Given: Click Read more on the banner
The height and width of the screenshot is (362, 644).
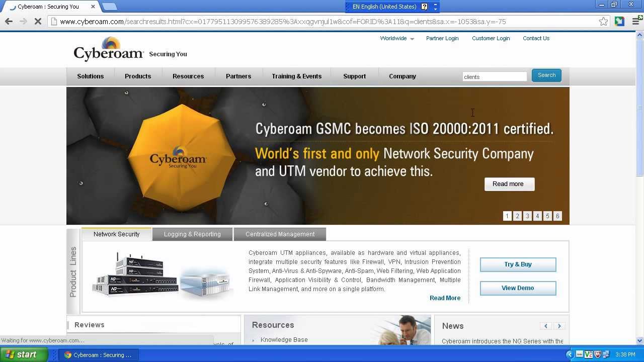Looking at the screenshot, I should coord(509,184).
